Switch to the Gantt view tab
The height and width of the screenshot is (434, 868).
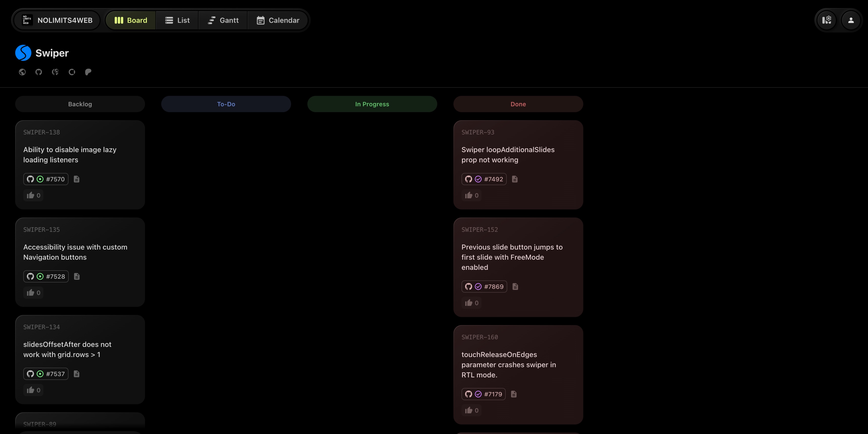(223, 20)
